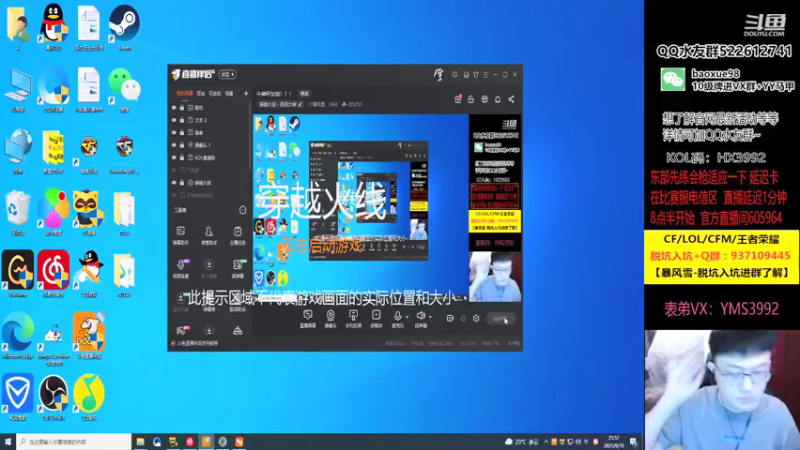This screenshot has width=800, height=450.
Task: Click the pencil edit icon beside room title
Action: pos(300,104)
